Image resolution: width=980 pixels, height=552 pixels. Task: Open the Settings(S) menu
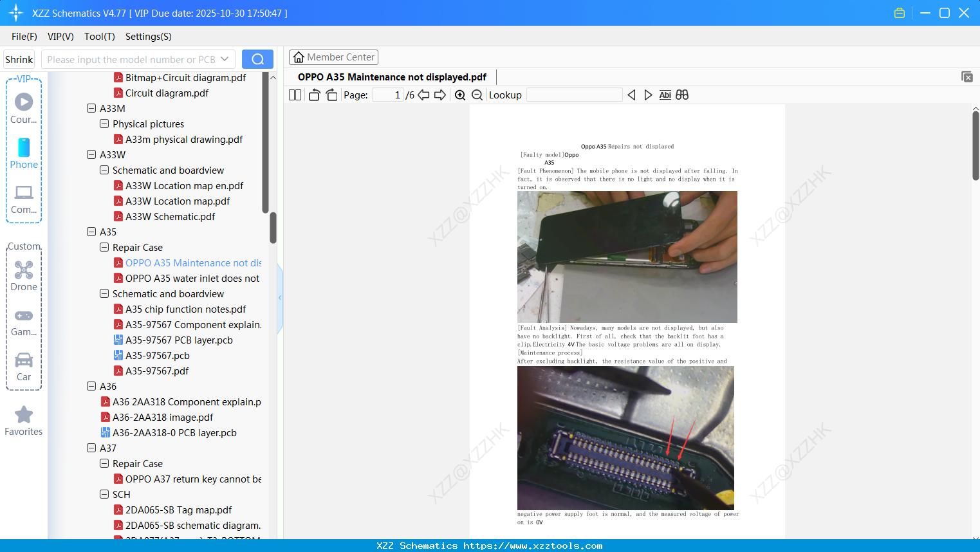click(149, 37)
